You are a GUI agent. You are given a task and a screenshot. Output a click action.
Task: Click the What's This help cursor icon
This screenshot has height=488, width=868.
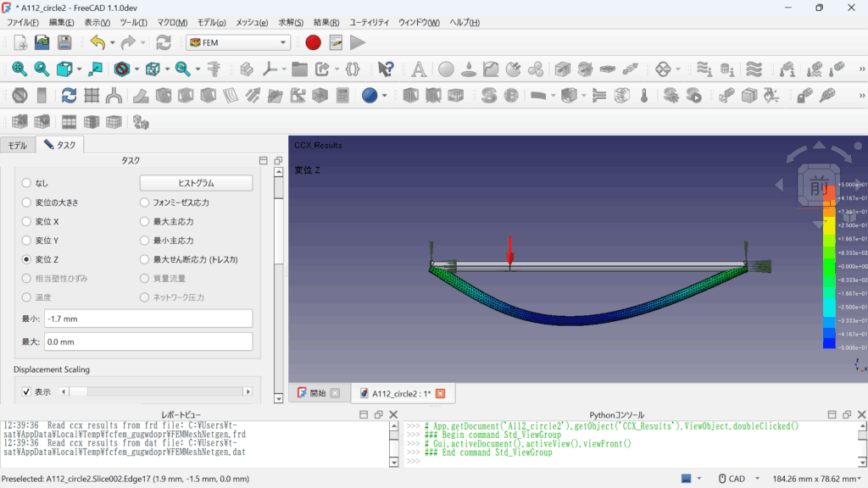pos(386,69)
